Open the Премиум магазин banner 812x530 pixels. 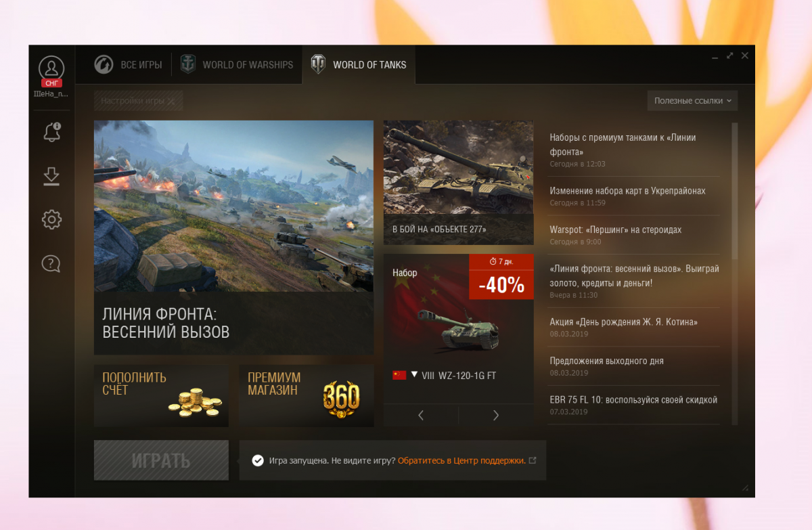click(306, 396)
